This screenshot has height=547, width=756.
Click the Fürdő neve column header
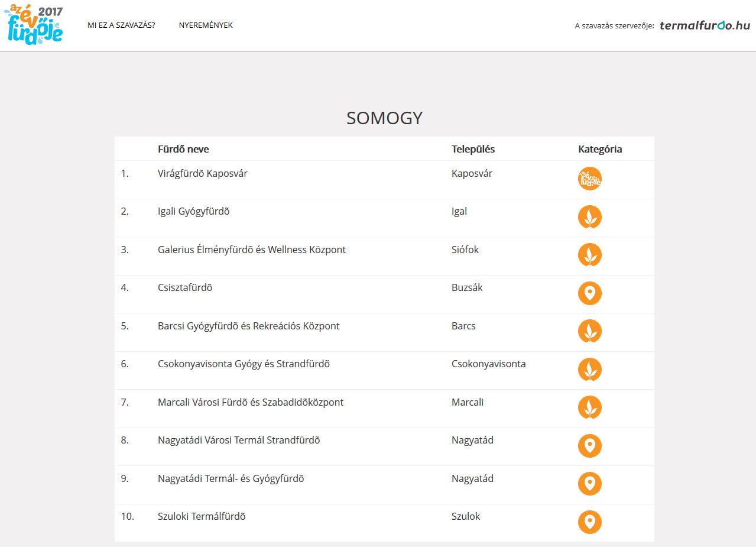tap(183, 149)
